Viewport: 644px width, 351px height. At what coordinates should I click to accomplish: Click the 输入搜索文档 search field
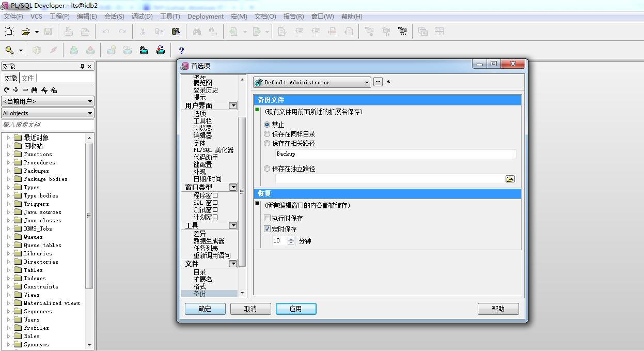(48, 125)
